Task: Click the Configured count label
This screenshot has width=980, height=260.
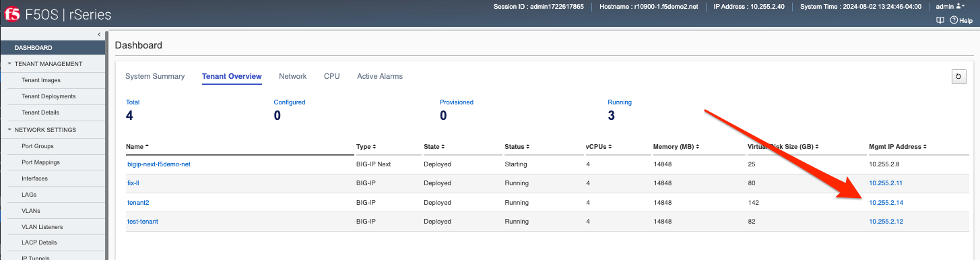Action: coord(290,102)
